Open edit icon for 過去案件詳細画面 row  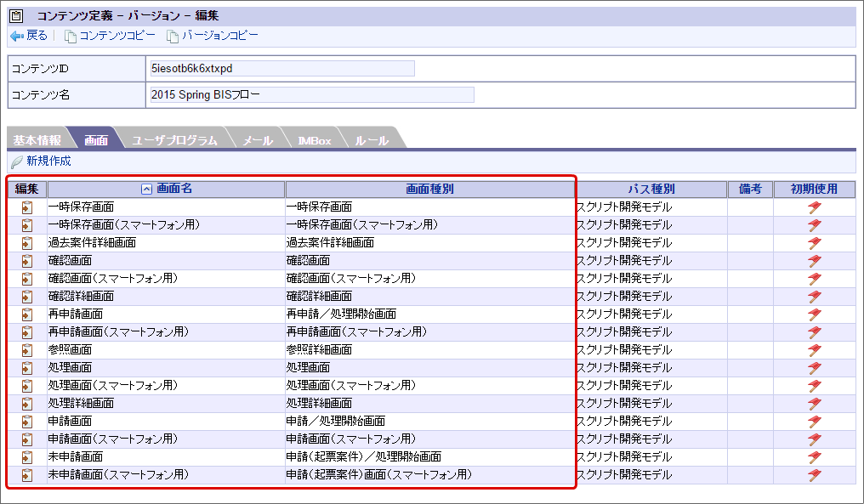click(x=27, y=243)
